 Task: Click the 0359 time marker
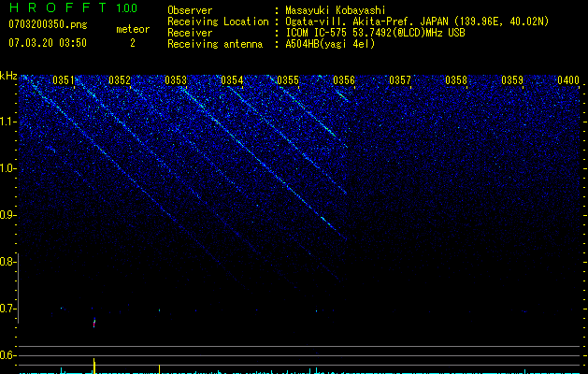[512, 80]
